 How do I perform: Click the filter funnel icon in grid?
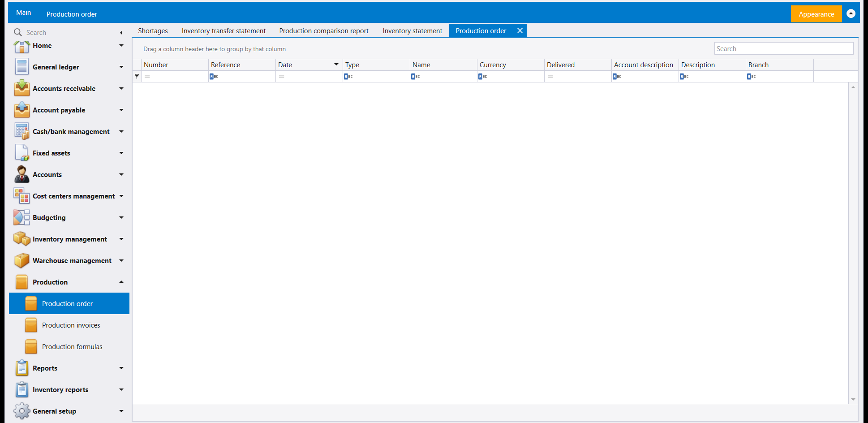click(137, 76)
